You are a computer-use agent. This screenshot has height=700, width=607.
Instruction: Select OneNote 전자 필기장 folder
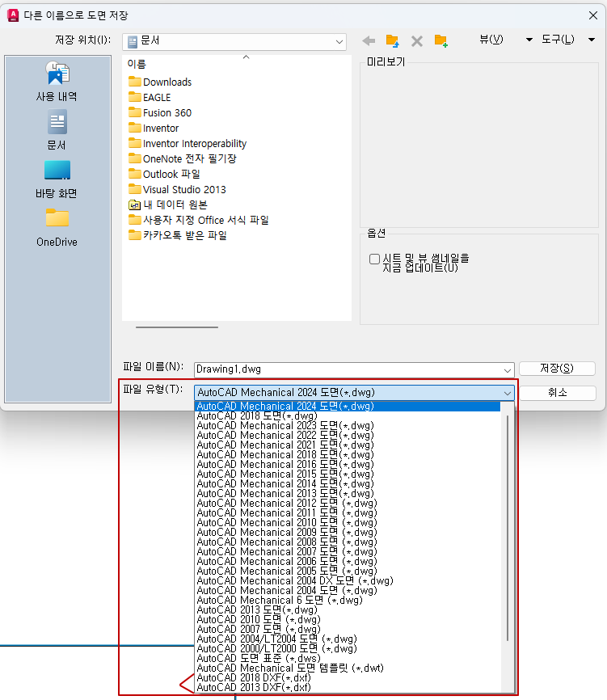[182, 158]
